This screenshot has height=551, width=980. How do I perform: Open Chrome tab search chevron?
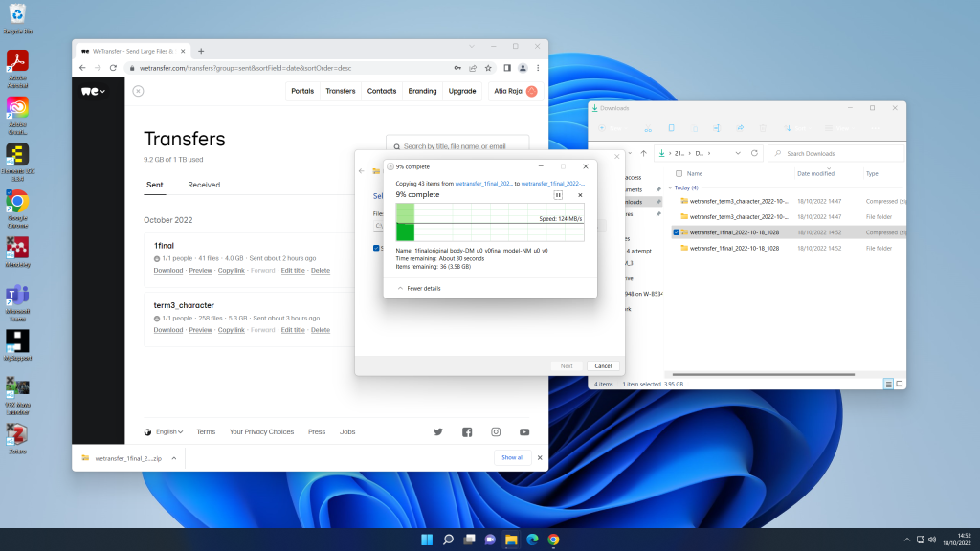[472, 46]
